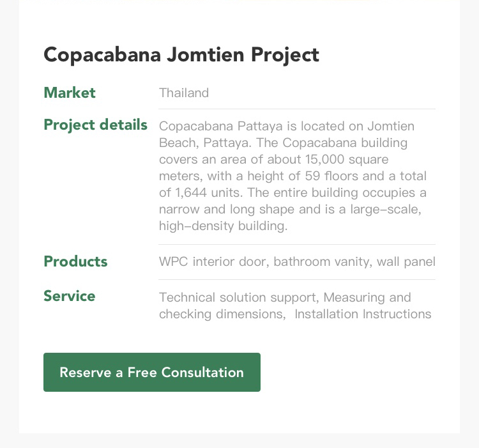
Task: Click the Service label
Action: click(70, 296)
